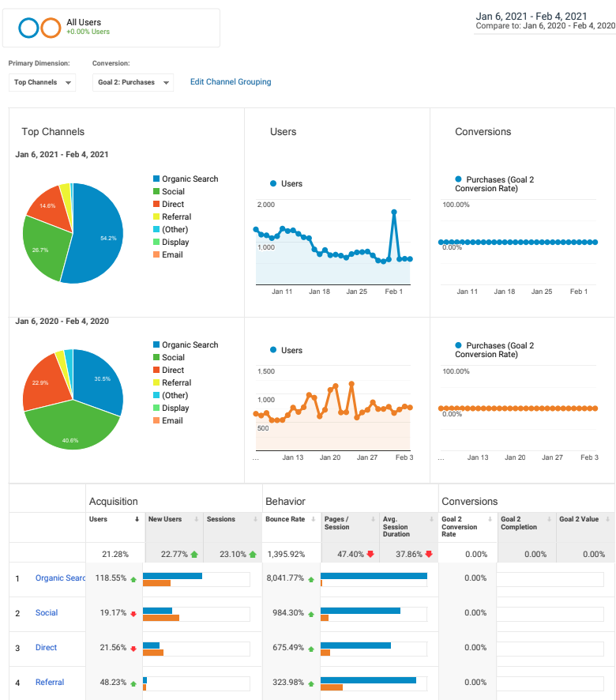Sort by Users column arrow
Viewport: 616px width, 700px height.
[137, 519]
